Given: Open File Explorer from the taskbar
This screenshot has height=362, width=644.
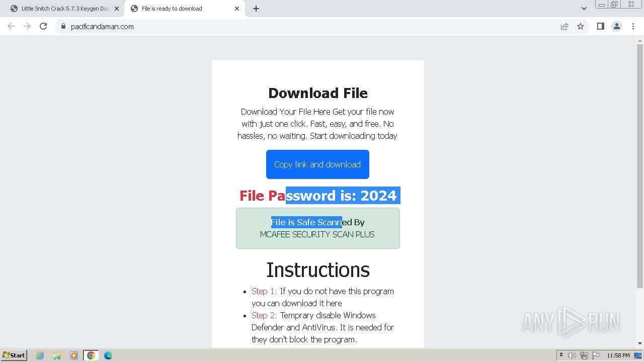Looking at the screenshot, I should pos(57,355).
